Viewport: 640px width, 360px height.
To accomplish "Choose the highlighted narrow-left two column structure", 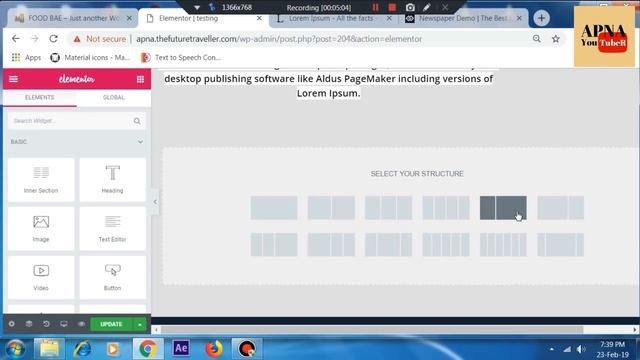I will [503, 208].
